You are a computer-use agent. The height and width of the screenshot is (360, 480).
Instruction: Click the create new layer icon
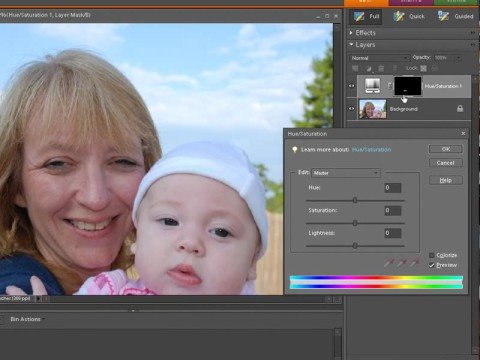click(x=355, y=68)
